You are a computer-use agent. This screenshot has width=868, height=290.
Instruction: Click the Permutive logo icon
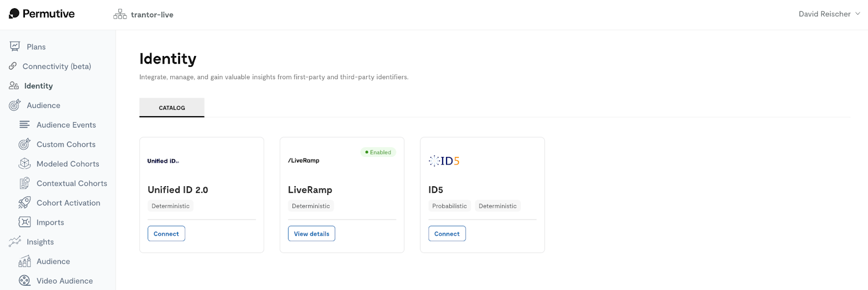(14, 14)
